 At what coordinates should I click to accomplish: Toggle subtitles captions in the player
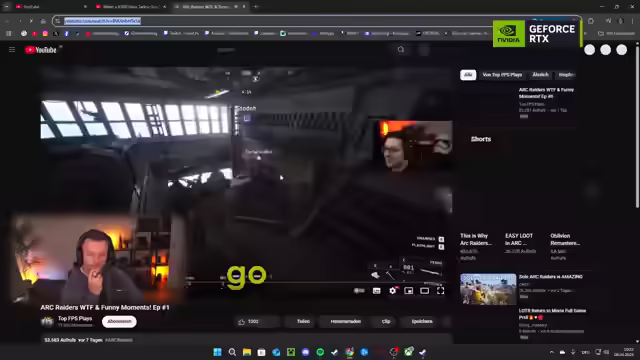click(377, 291)
